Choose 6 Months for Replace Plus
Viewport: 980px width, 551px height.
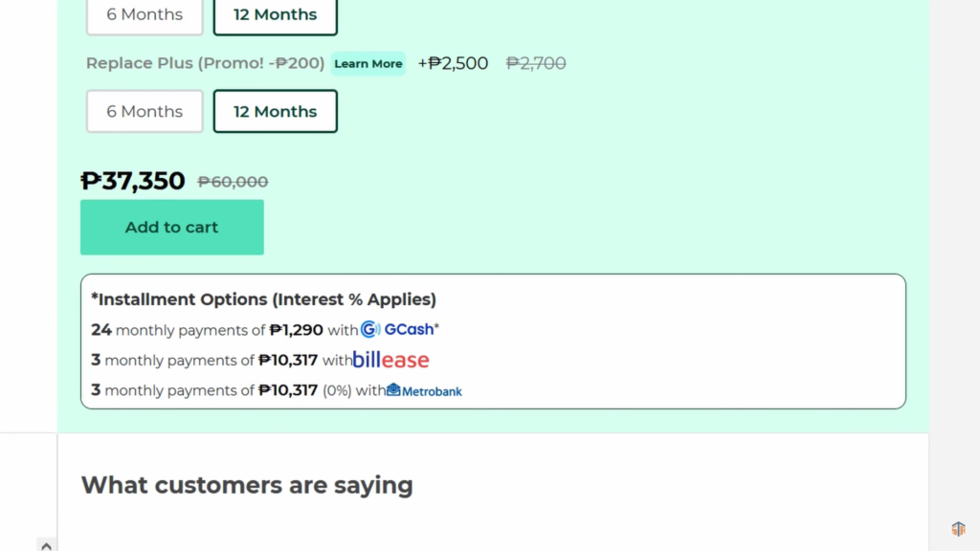click(145, 111)
